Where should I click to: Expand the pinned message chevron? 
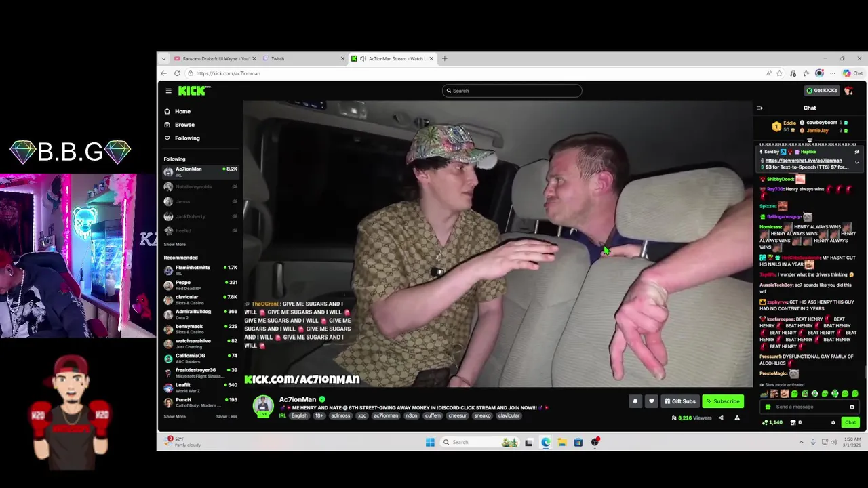click(856, 163)
